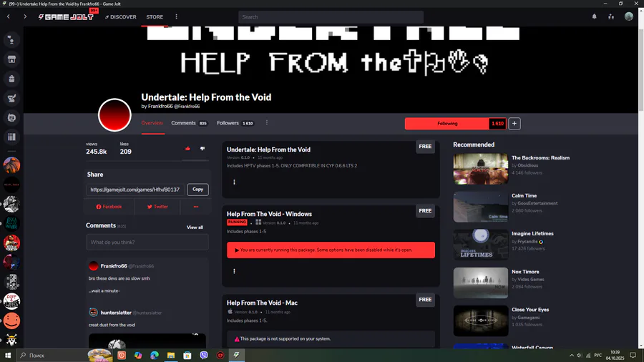Dislike the game with thumbs down

tap(203, 149)
